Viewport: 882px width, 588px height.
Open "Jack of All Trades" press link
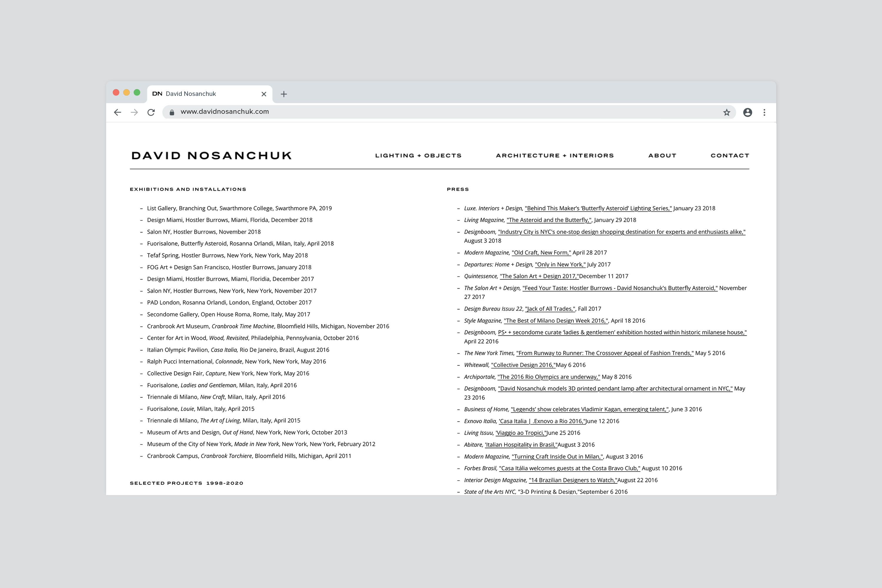tap(550, 309)
